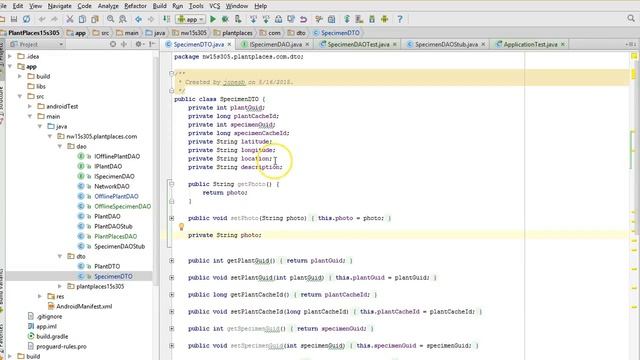Open the Edit menu
This screenshot has height=360, width=640.
point(18,6)
